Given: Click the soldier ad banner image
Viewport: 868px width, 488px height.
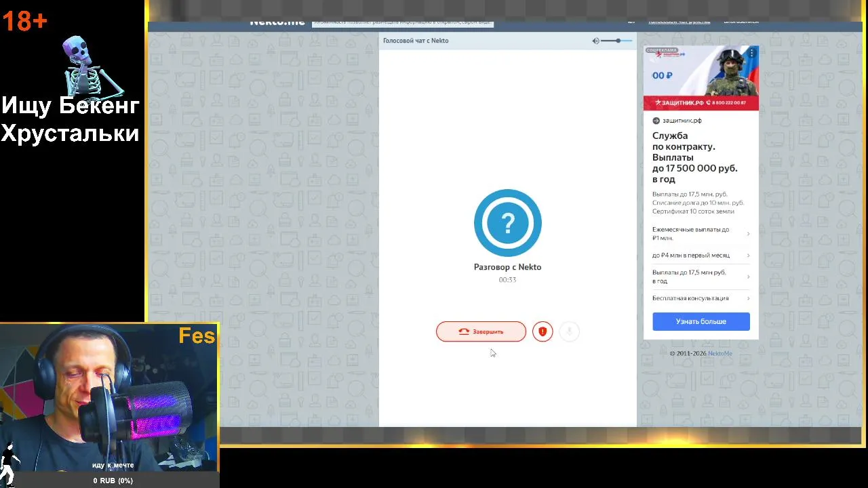Looking at the screenshot, I should [x=701, y=78].
